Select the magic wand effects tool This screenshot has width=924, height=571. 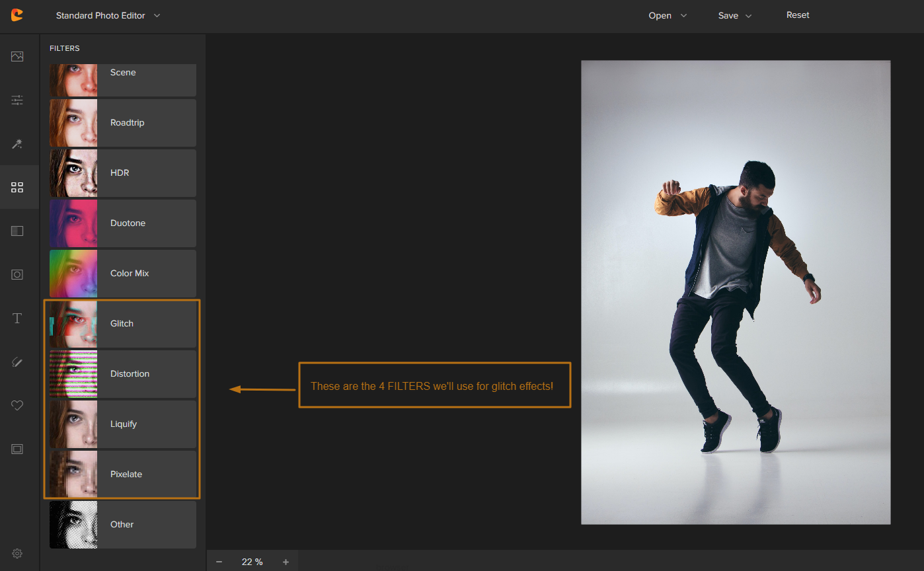pos(17,144)
